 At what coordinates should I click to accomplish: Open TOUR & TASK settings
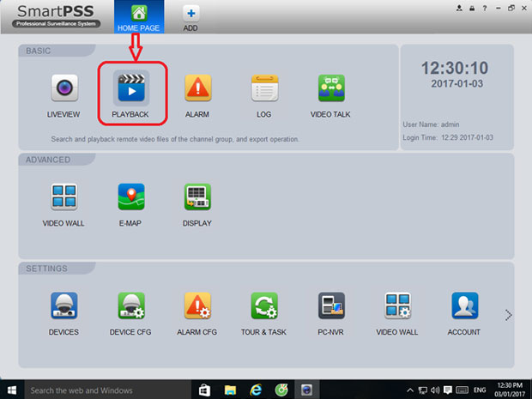pos(264,305)
